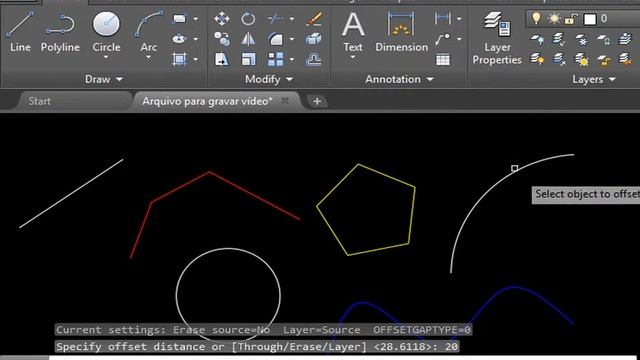Screen dimensions: 640x360
Task: Open the Hatch tool dropdown arrow
Action: [196, 60]
